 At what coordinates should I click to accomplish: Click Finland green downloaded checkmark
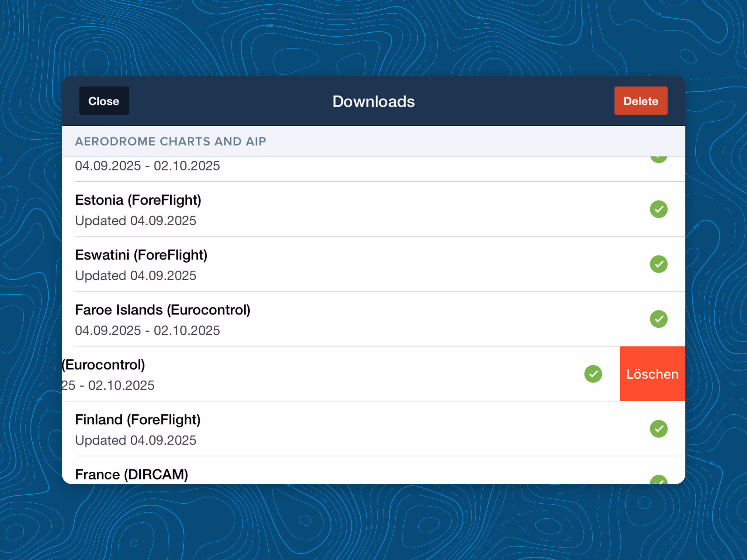coord(659,429)
